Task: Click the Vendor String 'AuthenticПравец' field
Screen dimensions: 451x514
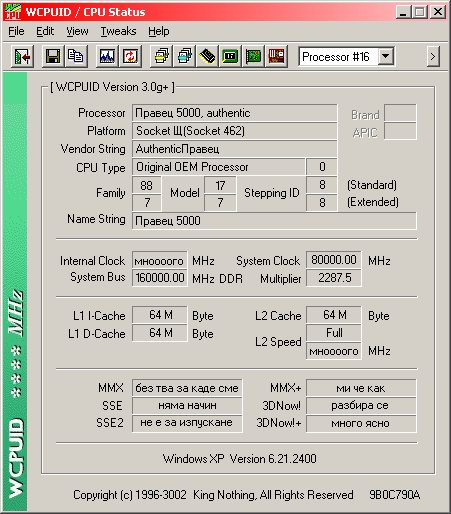Action: click(234, 149)
